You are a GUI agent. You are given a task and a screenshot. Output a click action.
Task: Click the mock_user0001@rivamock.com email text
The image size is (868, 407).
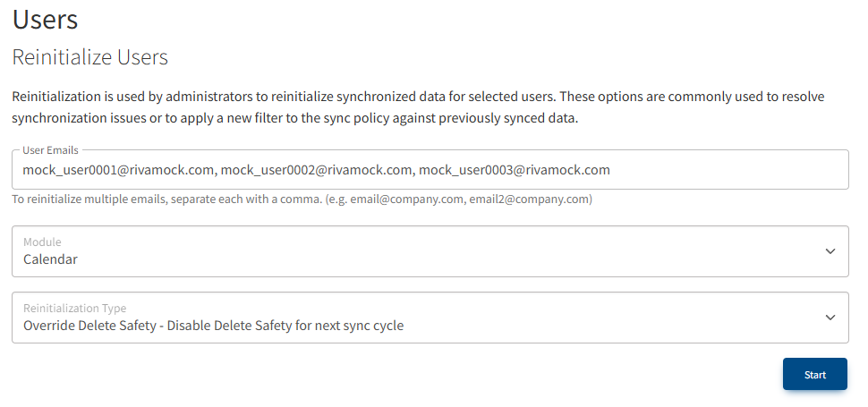tap(118, 170)
